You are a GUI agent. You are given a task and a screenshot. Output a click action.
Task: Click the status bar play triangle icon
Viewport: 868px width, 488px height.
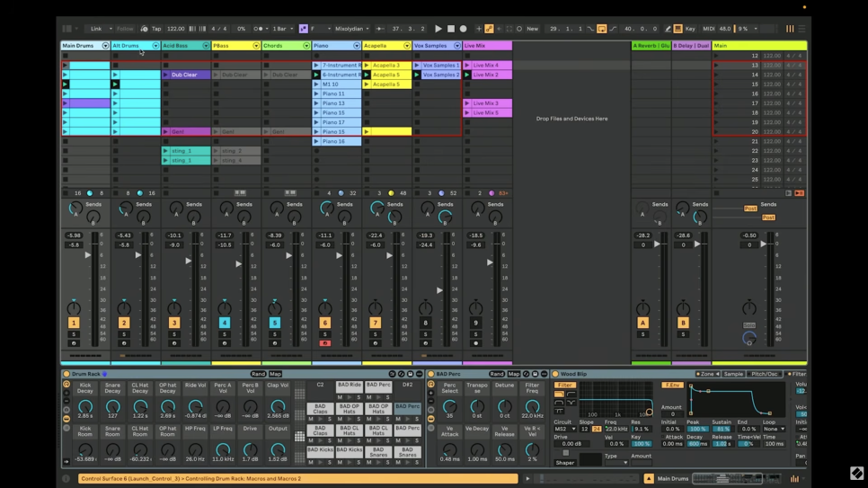[x=527, y=479]
